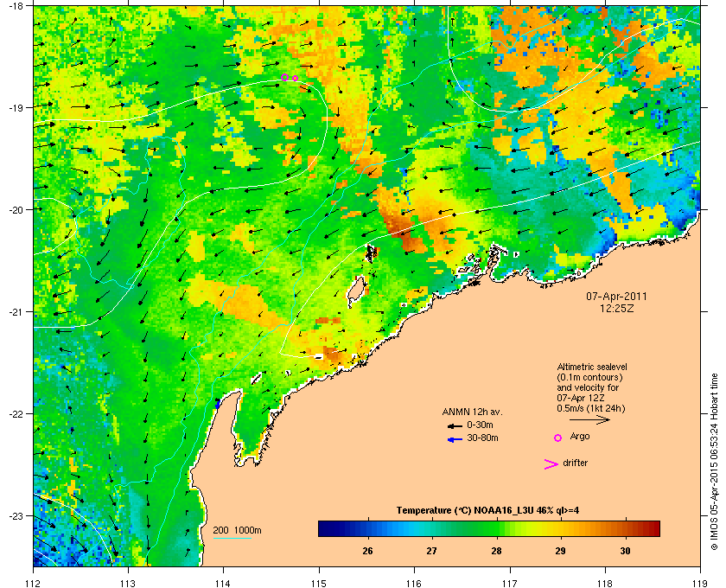Click the peninsula tip near 114.2, -21.8
This screenshot has height=588, width=726.
coord(237,393)
